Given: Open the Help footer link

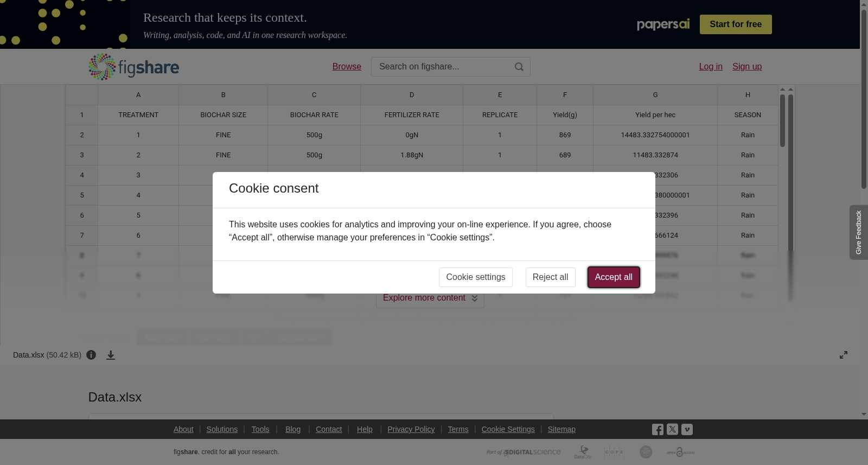Looking at the screenshot, I should coord(365,429).
